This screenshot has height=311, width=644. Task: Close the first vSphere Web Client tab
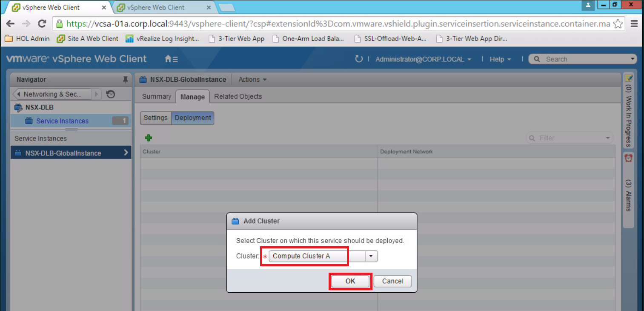(104, 7)
